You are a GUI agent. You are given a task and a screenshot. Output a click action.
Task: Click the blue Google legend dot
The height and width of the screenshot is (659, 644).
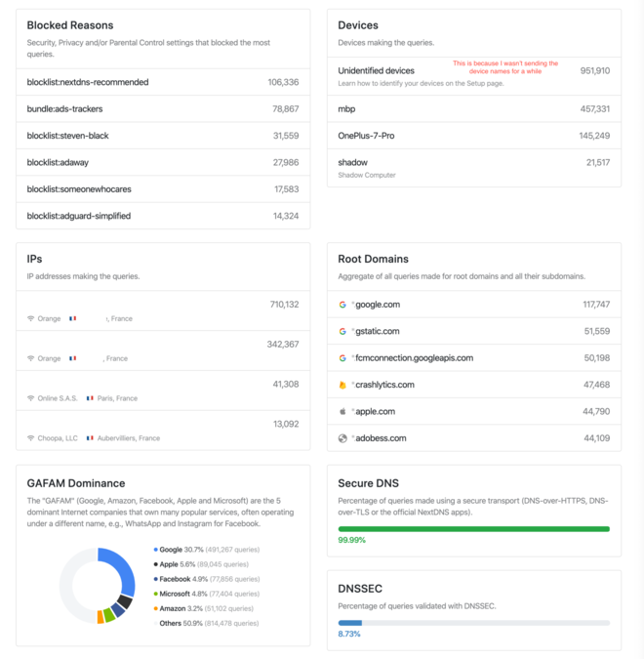(x=156, y=550)
